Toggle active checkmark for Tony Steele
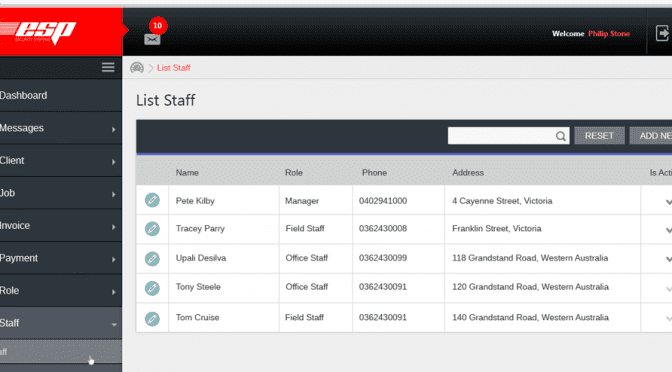Viewport: 672px width, 372px height. pyautogui.click(x=669, y=289)
